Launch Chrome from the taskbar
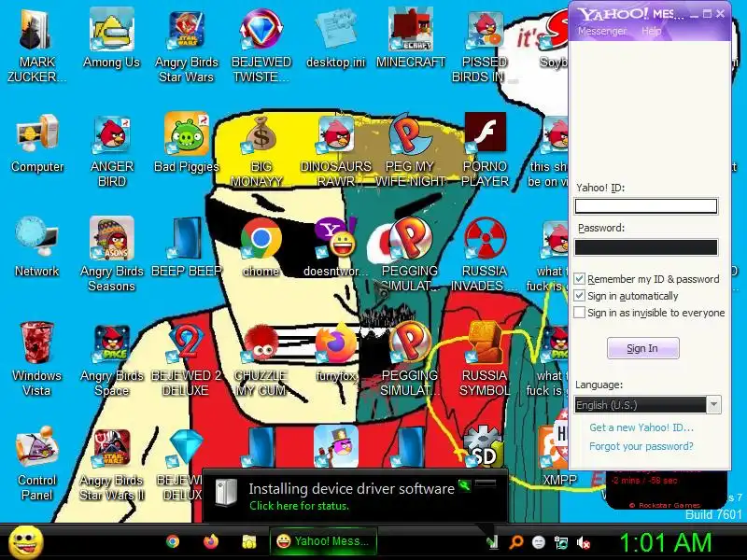This screenshot has height=560, width=747. point(173,541)
